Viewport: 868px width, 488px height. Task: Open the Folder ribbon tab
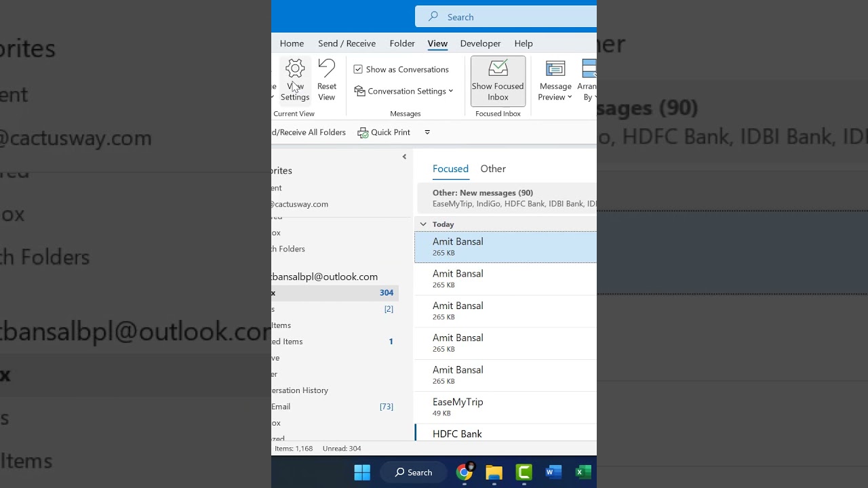click(402, 43)
